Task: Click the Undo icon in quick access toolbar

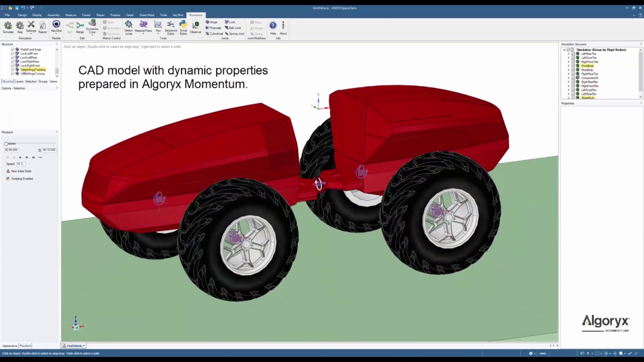Action: 23,8
